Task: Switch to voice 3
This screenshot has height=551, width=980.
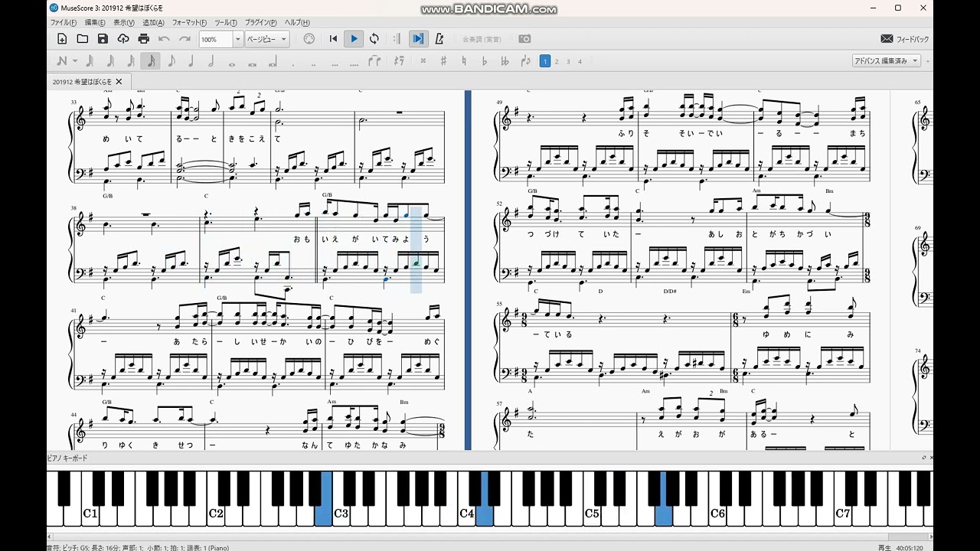Action: tap(568, 61)
